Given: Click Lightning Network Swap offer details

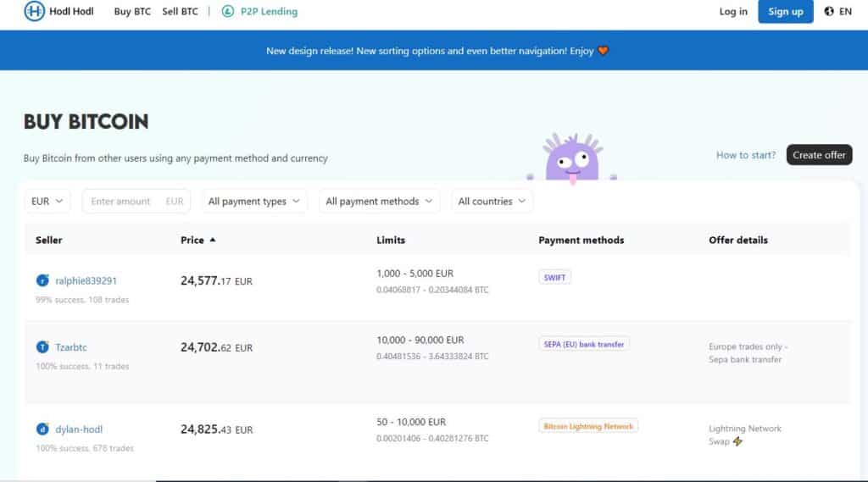Looking at the screenshot, I should [x=745, y=435].
